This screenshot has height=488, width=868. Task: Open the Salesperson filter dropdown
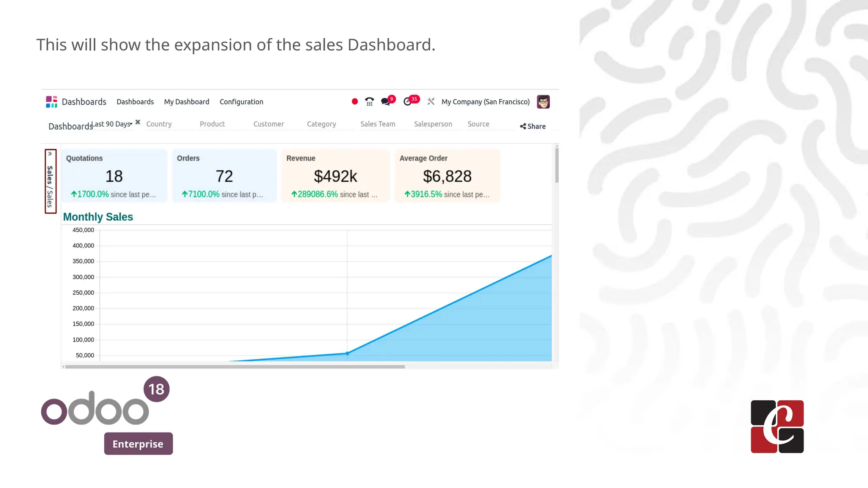point(433,124)
